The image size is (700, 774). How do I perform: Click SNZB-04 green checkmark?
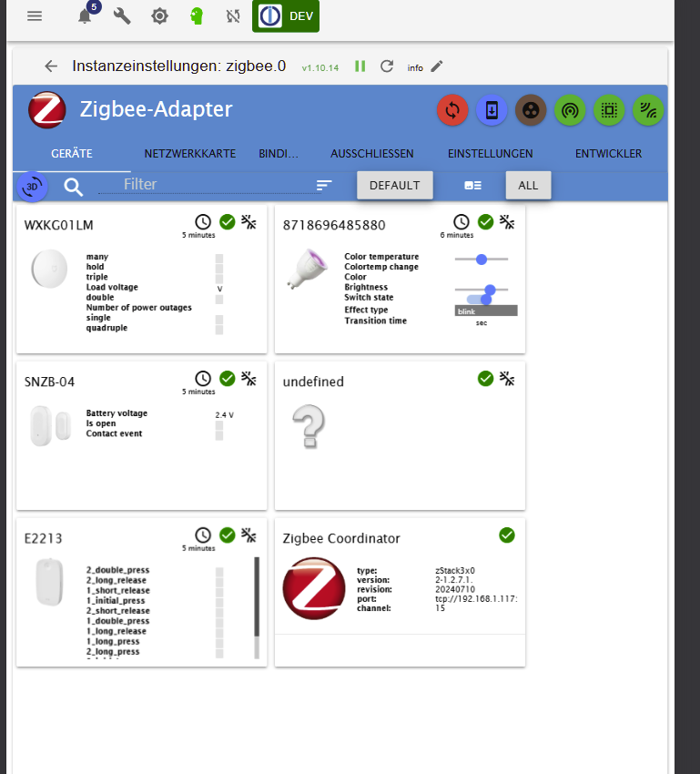(228, 379)
